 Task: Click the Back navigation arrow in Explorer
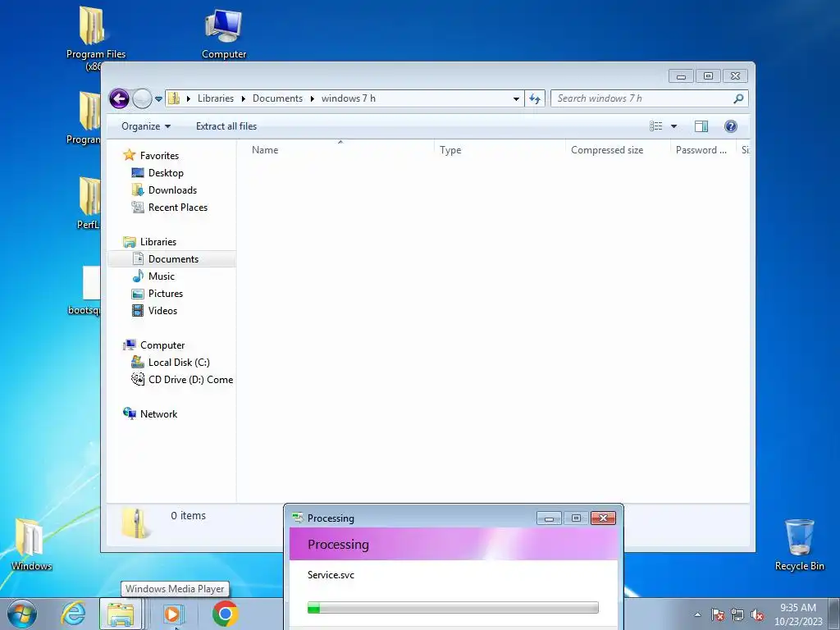[x=119, y=98]
